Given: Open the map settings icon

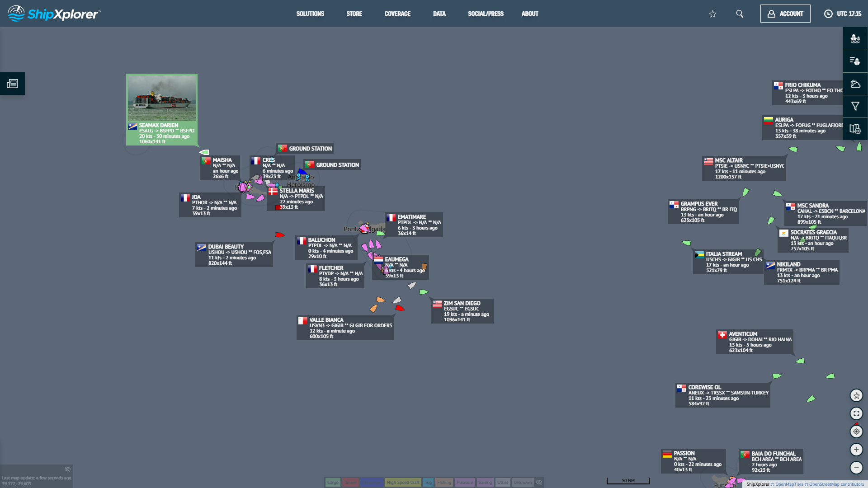Looking at the screenshot, I should [855, 129].
